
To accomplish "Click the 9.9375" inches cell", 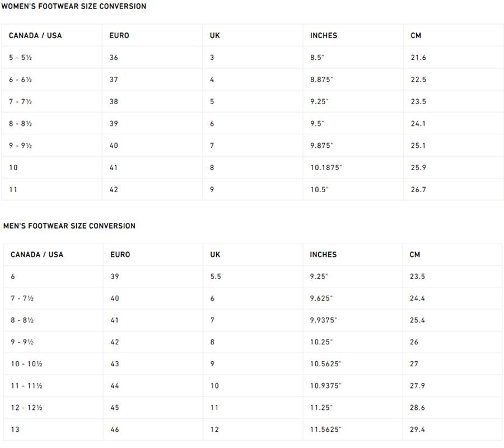I will (x=324, y=320).
